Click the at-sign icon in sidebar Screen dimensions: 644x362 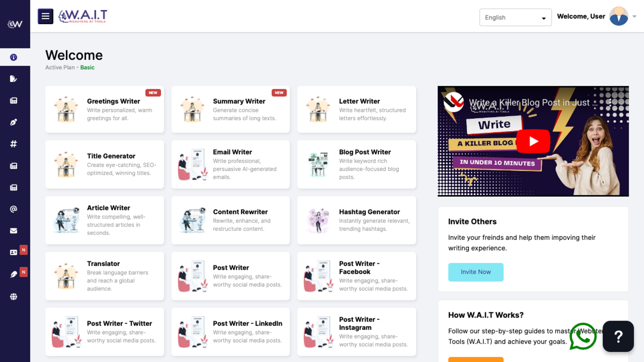click(x=14, y=209)
